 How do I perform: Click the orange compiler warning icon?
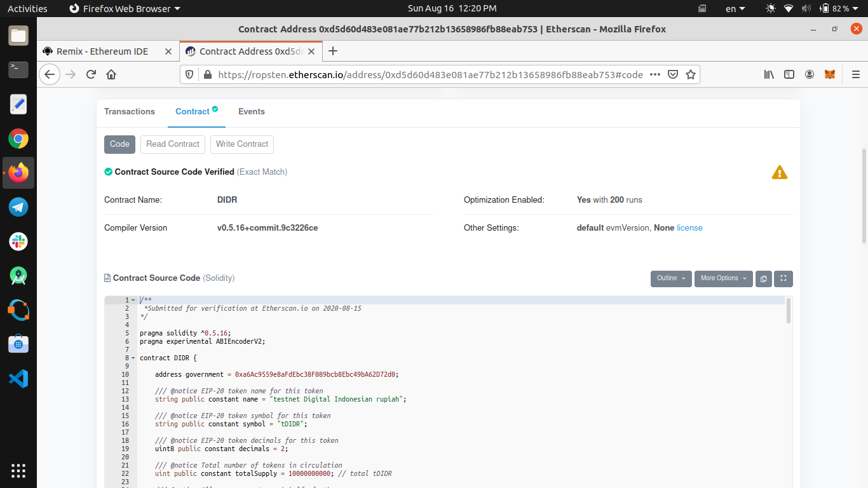click(x=780, y=172)
